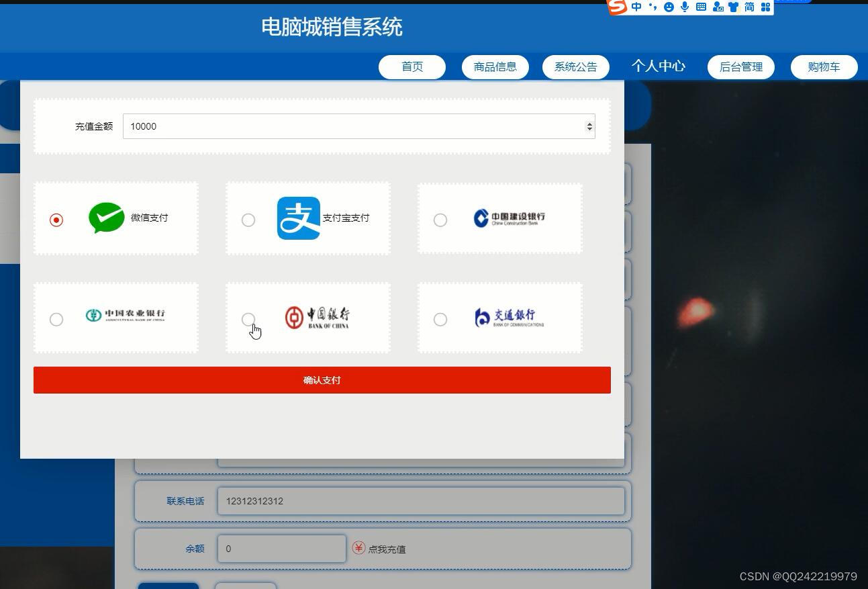Screen dimensions: 868x589
Task: Toggle Chinese input mode in Sogou bar
Action: click(x=636, y=7)
